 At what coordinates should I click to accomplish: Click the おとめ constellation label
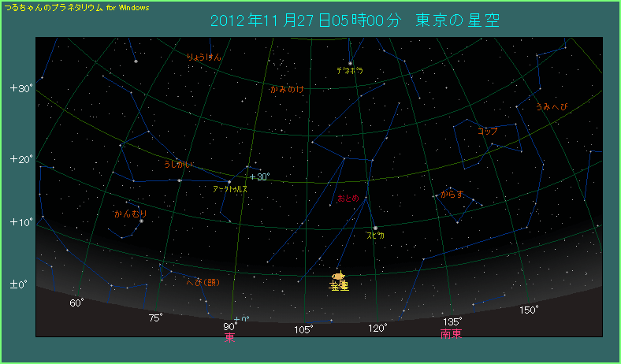(x=348, y=199)
